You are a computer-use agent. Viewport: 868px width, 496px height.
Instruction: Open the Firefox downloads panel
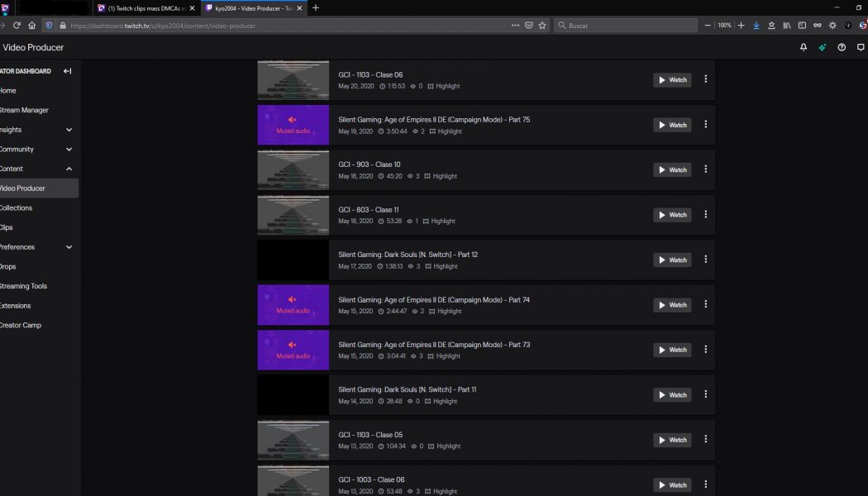tap(756, 26)
